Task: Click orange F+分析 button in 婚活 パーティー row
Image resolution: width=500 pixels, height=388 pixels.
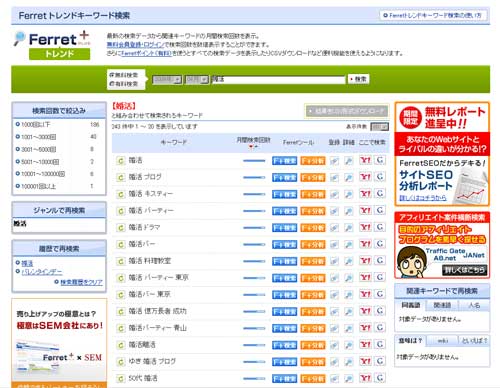Action: 313,211
